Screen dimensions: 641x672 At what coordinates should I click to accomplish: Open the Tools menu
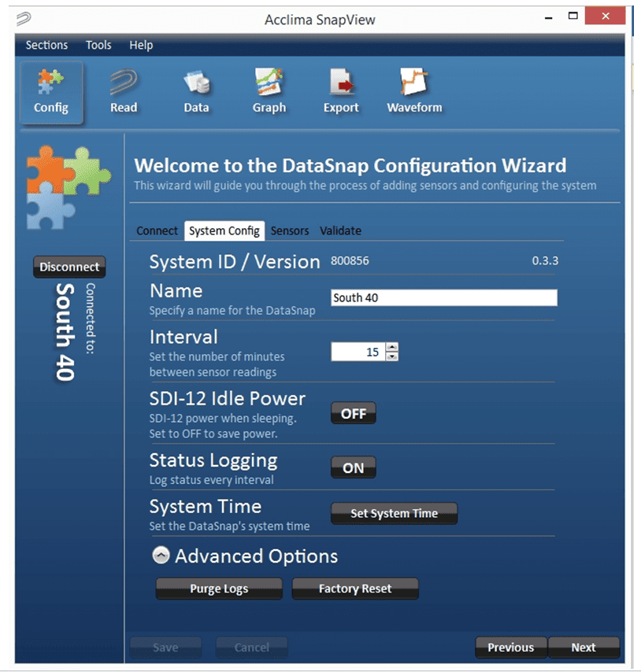[x=98, y=45]
